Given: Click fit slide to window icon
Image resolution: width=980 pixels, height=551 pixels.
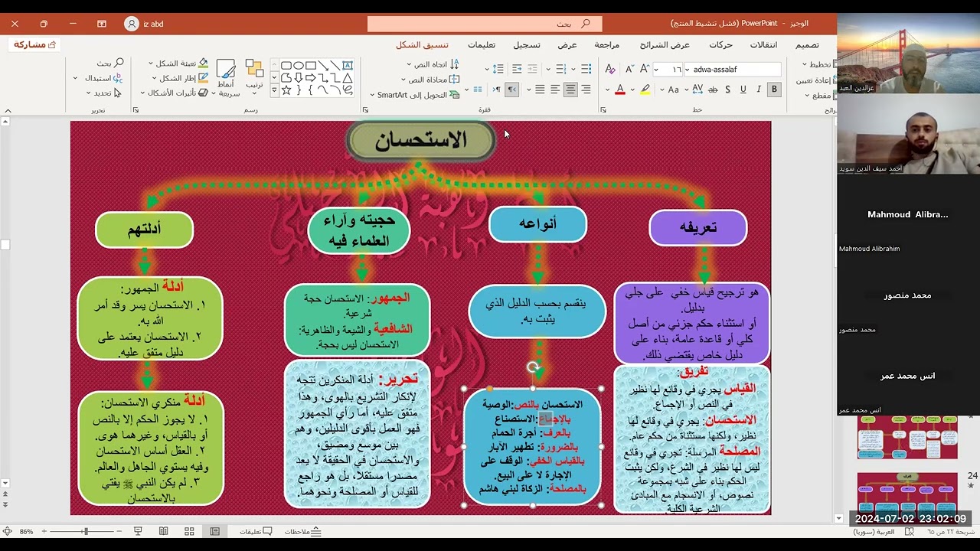Looking at the screenshot, I should click(x=7, y=531).
